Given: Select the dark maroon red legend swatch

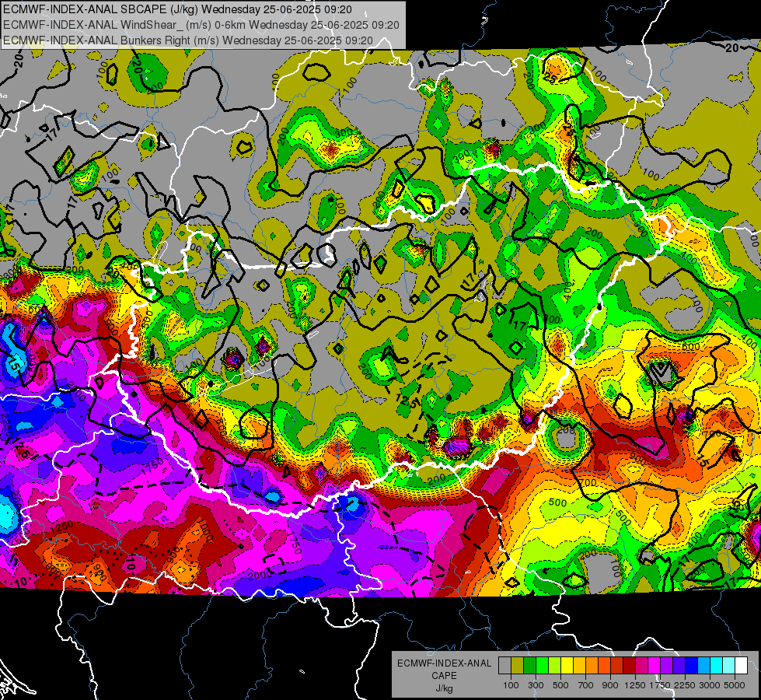Looking at the screenshot, I should point(629,665).
